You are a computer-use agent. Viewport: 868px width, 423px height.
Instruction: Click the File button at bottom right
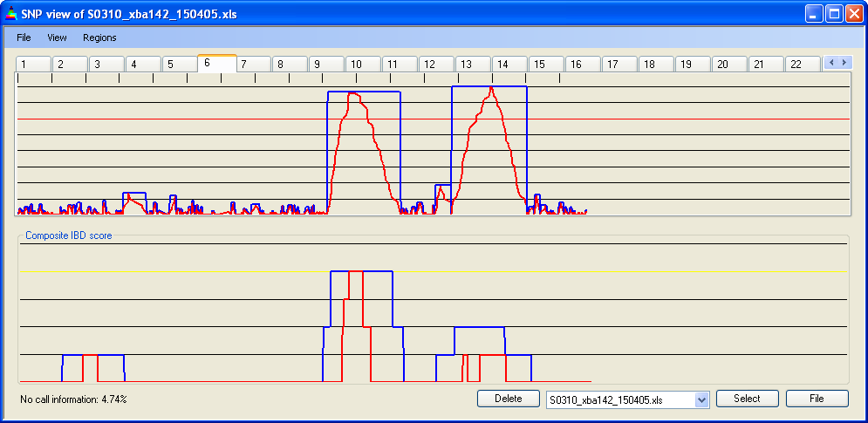[x=817, y=399]
